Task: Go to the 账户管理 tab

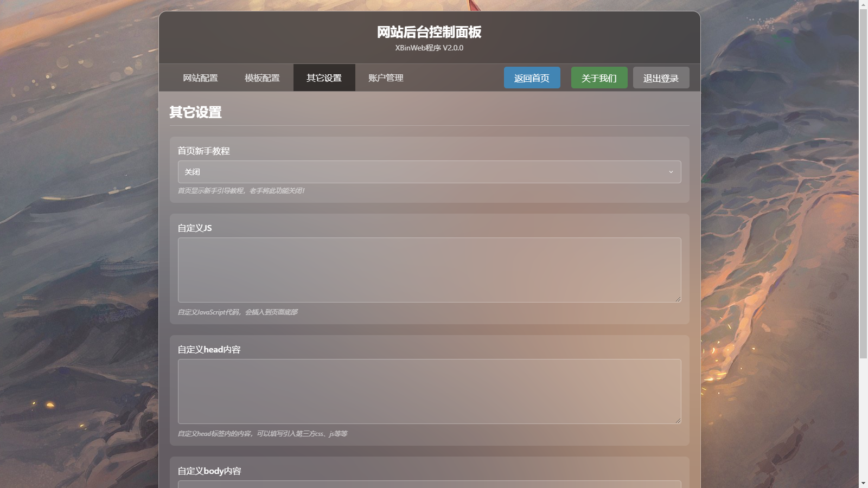Action: [386, 78]
